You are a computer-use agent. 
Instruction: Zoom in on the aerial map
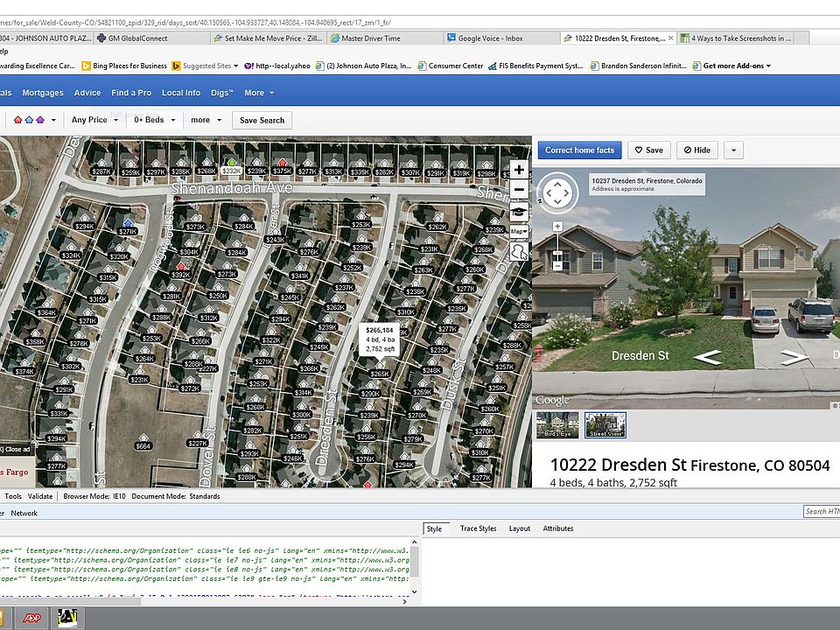519,171
